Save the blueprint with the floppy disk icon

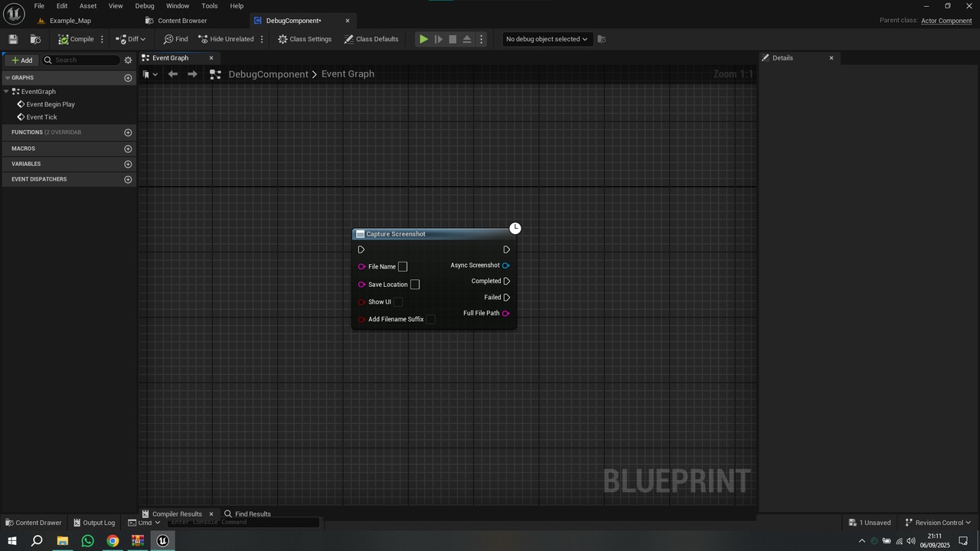[13, 39]
